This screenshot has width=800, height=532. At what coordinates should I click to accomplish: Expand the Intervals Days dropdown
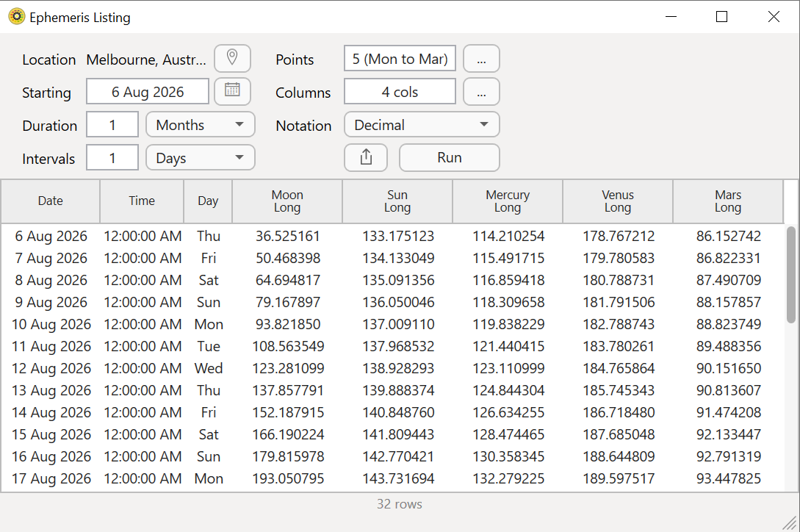pos(200,158)
